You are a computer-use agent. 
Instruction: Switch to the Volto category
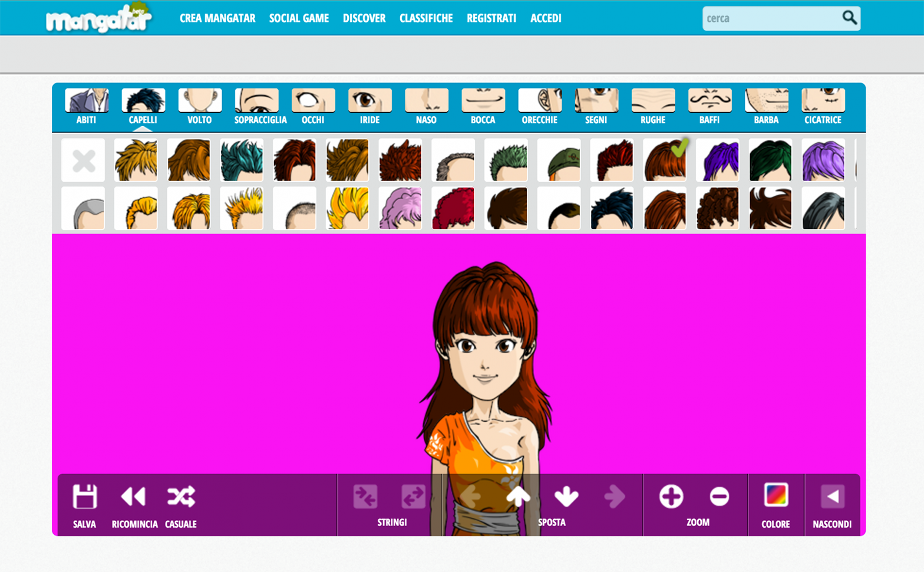[x=199, y=107]
